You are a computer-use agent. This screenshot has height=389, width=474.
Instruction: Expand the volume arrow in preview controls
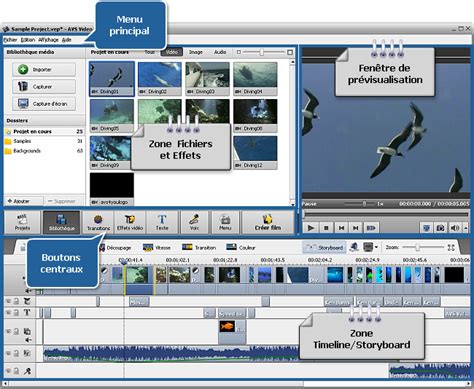466,228
